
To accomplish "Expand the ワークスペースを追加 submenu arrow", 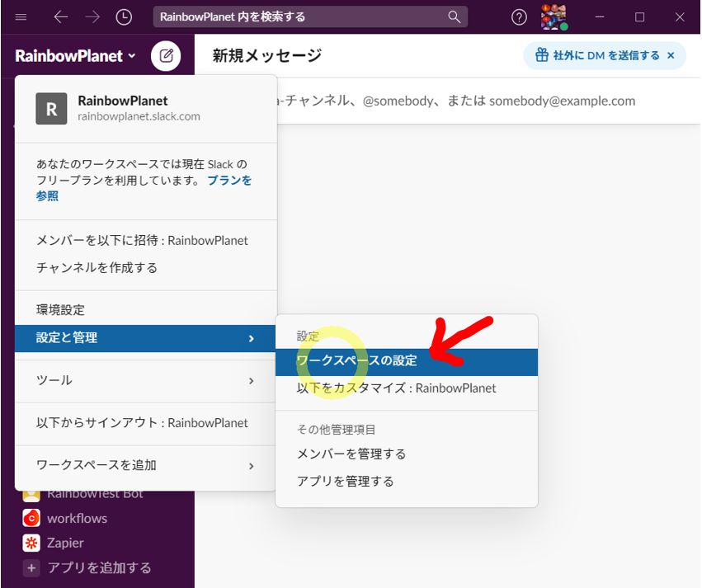I will (251, 466).
